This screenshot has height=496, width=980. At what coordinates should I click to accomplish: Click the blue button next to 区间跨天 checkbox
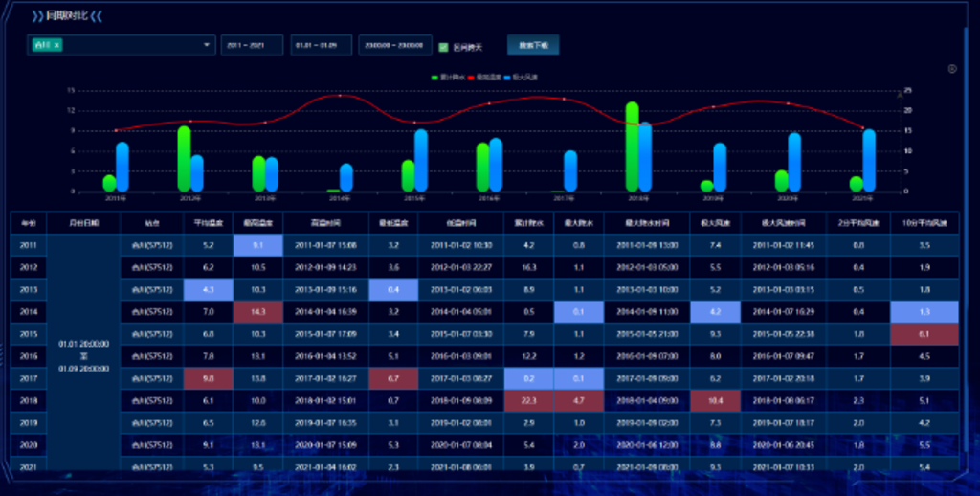click(533, 45)
